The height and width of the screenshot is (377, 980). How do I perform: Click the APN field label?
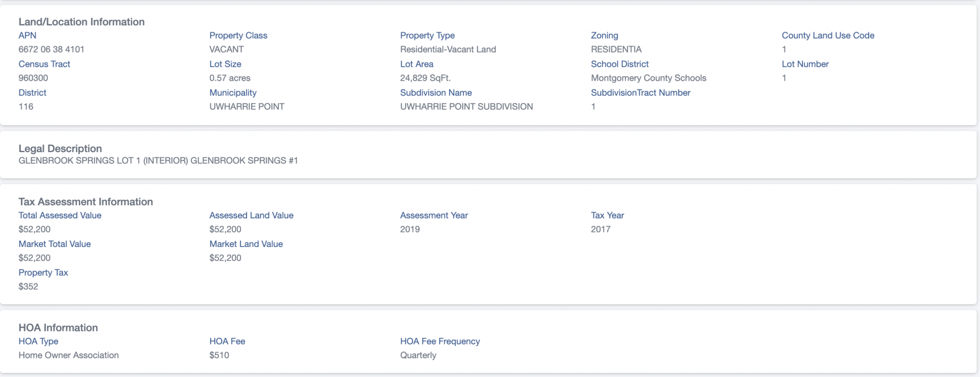click(x=28, y=35)
